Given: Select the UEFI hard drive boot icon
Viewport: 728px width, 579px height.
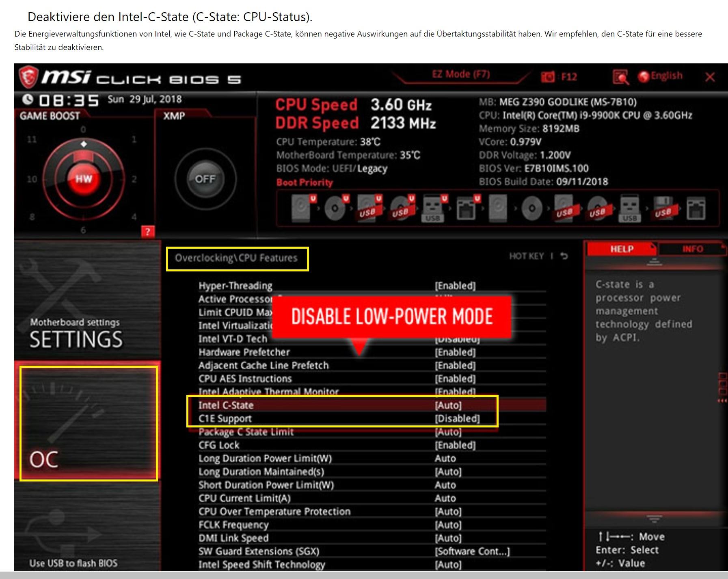Looking at the screenshot, I should (x=302, y=208).
